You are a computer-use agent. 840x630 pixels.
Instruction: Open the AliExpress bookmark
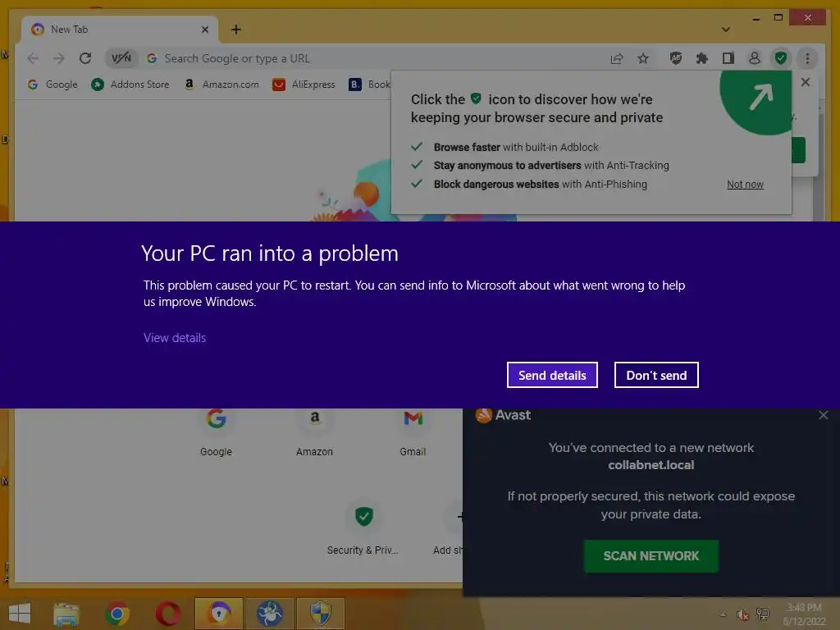coord(304,84)
